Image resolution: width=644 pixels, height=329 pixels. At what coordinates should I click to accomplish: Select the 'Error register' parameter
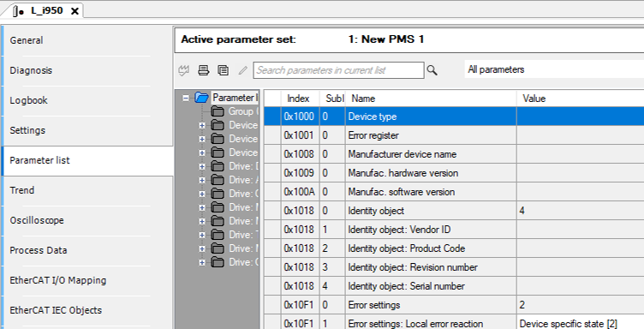coord(454,135)
